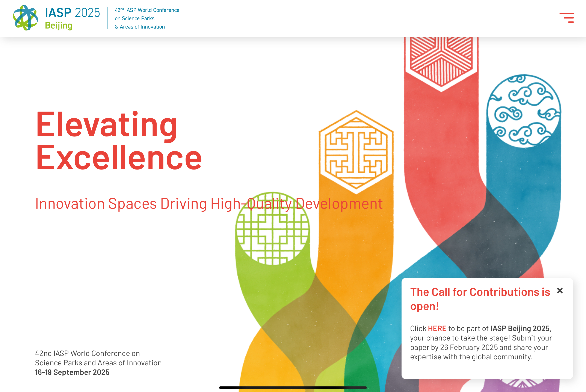Click the orange hexagon lattice emblem
The image size is (586, 392).
[x=356, y=152]
